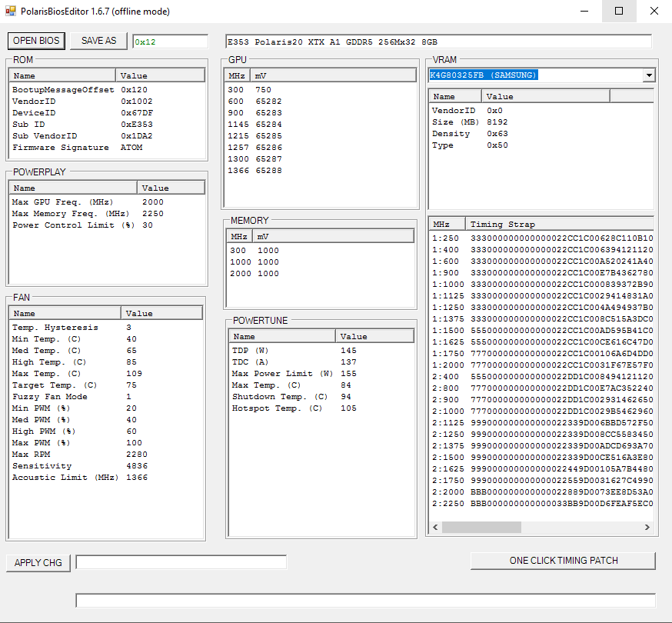The image size is (672, 623).
Task: Click the GPU mV column header
Action: click(333, 76)
